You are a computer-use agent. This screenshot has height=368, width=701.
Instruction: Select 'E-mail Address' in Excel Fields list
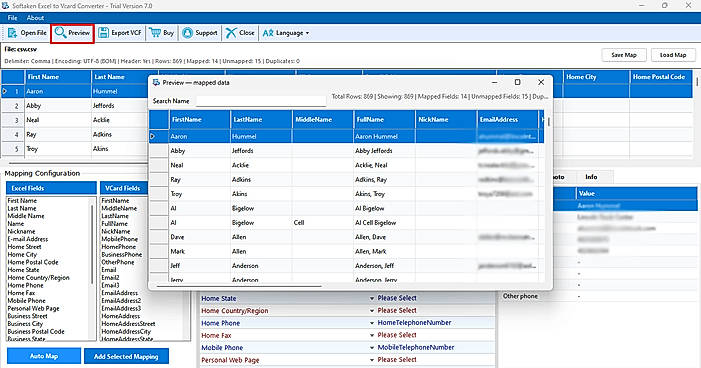28,239
